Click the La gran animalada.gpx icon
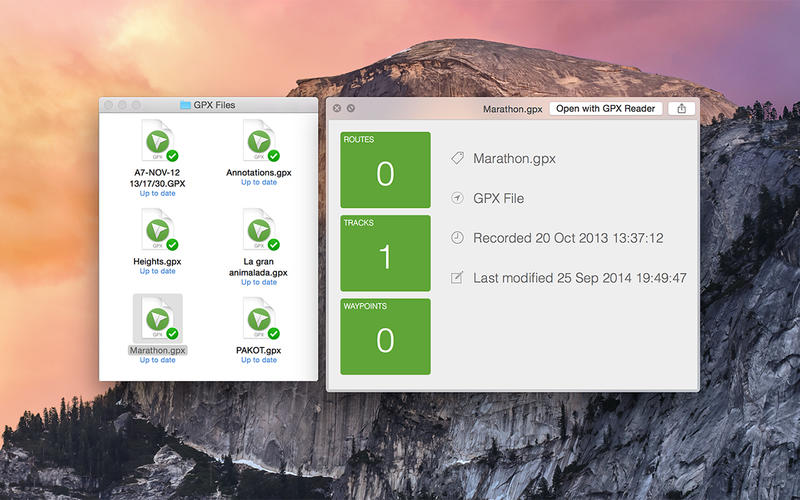The height and width of the screenshot is (500, 800). click(x=258, y=231)
